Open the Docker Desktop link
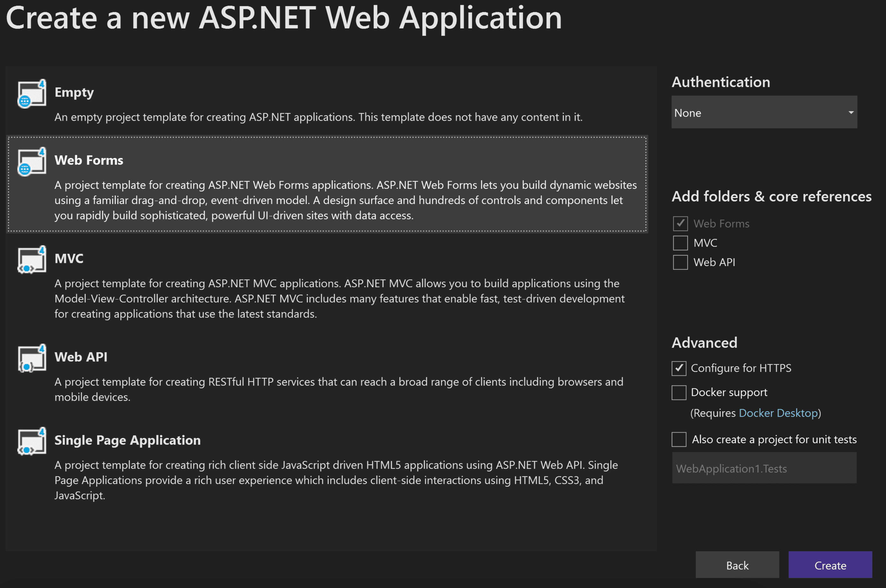 [778, 413]
